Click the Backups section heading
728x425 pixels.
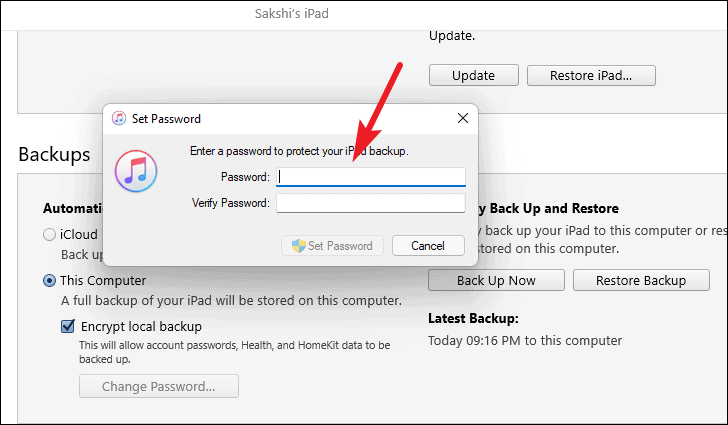click(x=54, y=154)
